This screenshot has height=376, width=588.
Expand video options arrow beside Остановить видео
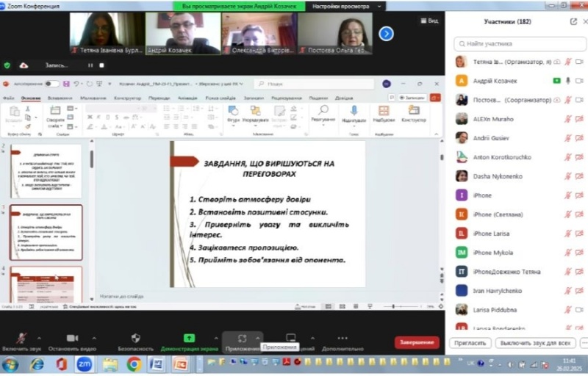[94, 338]
